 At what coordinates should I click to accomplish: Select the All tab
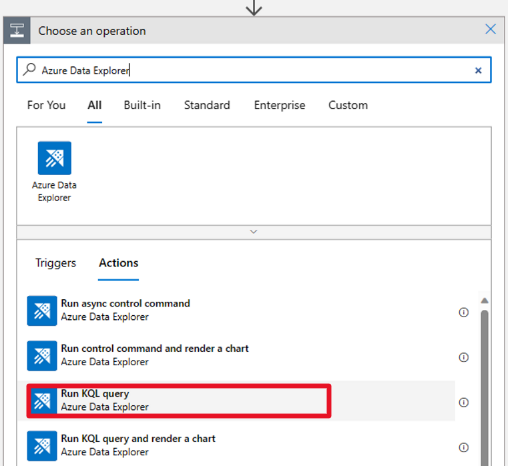[x=95, y=105]
